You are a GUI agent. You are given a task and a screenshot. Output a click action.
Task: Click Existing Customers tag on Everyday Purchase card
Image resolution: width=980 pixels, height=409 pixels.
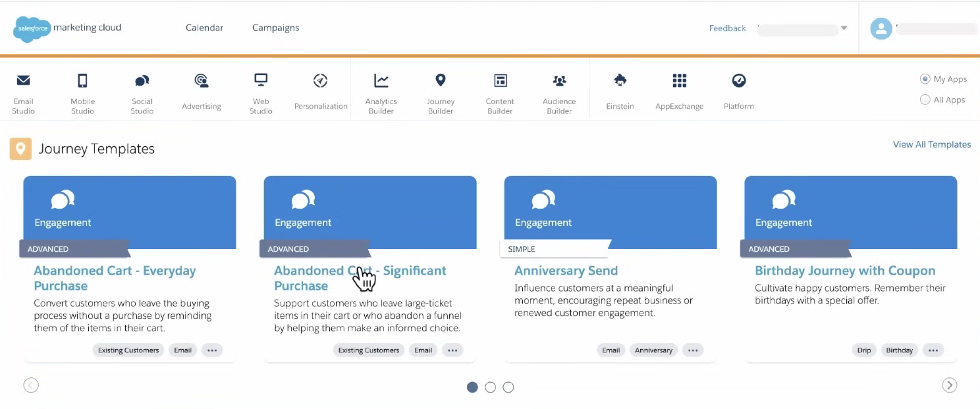click(128, 350)
